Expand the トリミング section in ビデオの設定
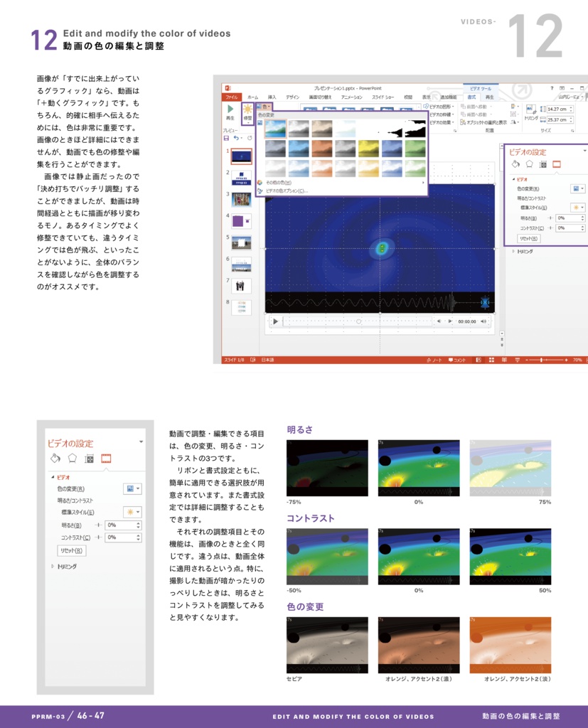Viewport: 588px width, 728px height. (525, 251)
